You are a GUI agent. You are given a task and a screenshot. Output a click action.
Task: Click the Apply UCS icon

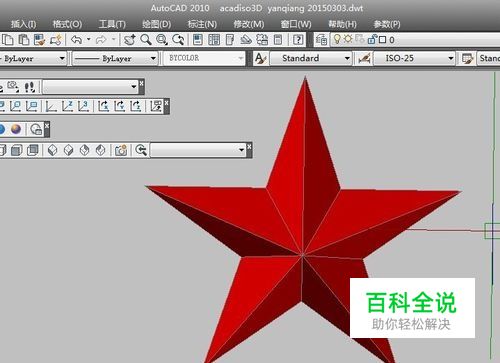coord(156,106)
